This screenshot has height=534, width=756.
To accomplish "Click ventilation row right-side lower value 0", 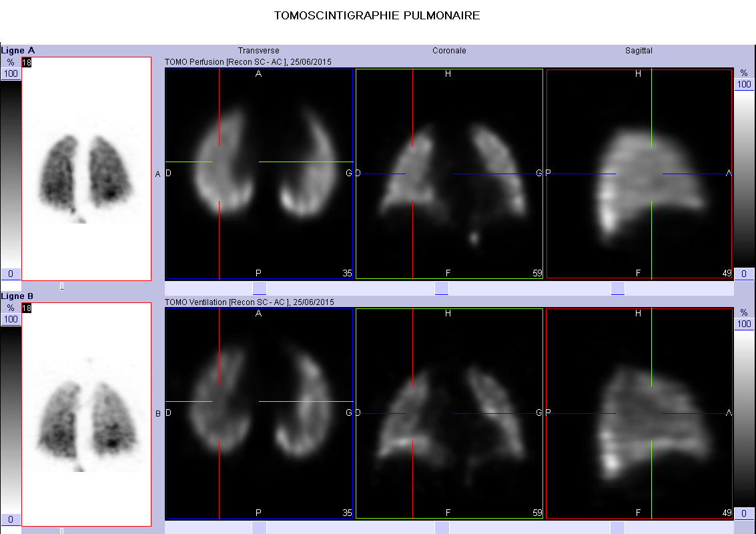I will 744,514.
